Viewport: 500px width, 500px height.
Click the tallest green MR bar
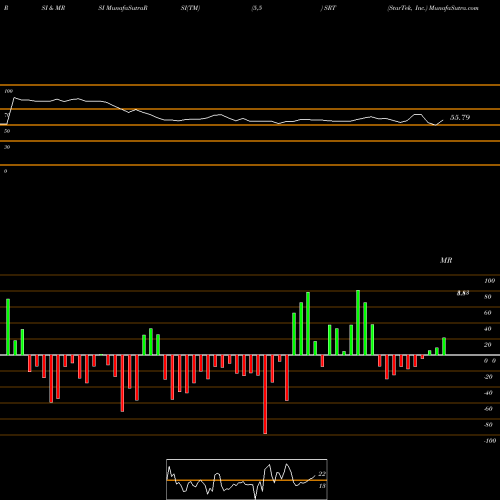click(x=358, y=323)
